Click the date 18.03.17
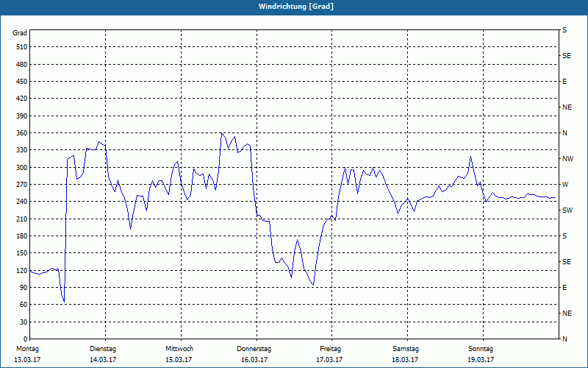Screen dimensions: 588x368 tap(405, 360)
